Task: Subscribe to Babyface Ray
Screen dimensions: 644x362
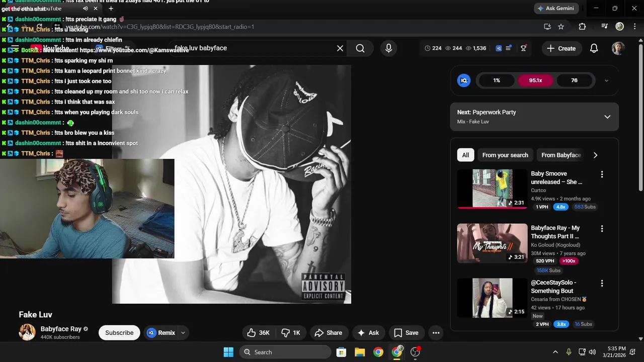Action: (119, 333)
